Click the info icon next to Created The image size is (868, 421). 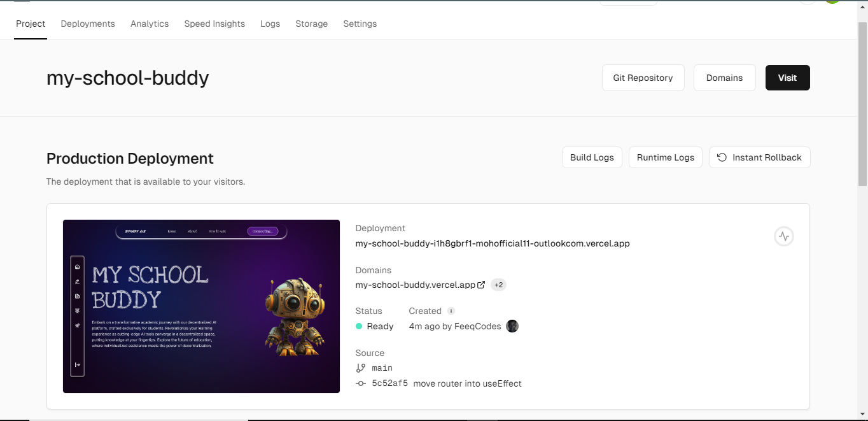pos(451,311)
